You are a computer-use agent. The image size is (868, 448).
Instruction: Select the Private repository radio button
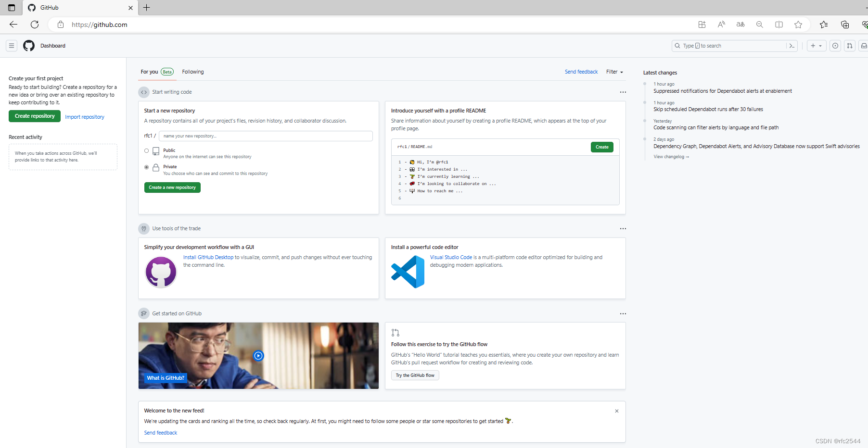click(x=146, y=167)
